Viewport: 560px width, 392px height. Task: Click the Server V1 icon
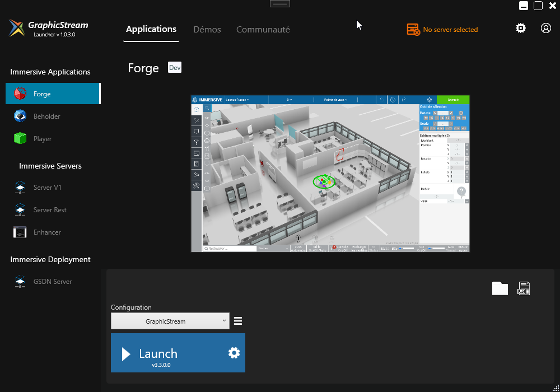[20, 188]
